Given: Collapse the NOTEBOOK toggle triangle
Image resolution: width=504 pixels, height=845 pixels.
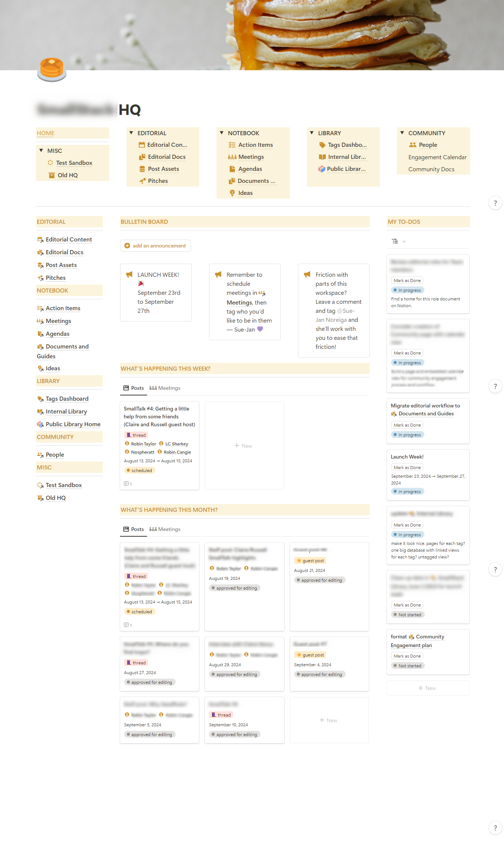Looking at the screenshot, I should (222, 133).
